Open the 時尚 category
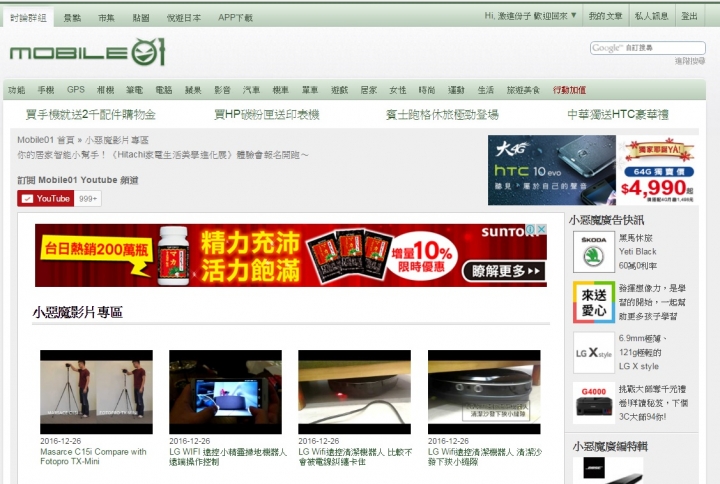720x484 pixels. [427, 90]
